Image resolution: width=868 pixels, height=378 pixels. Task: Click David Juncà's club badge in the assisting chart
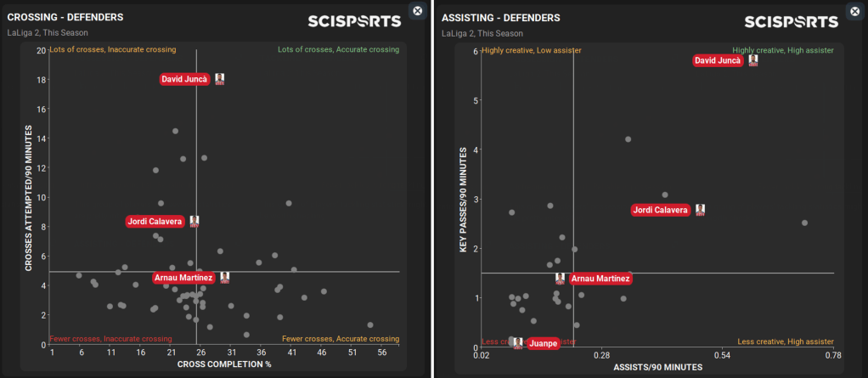(x=752, y=61)
